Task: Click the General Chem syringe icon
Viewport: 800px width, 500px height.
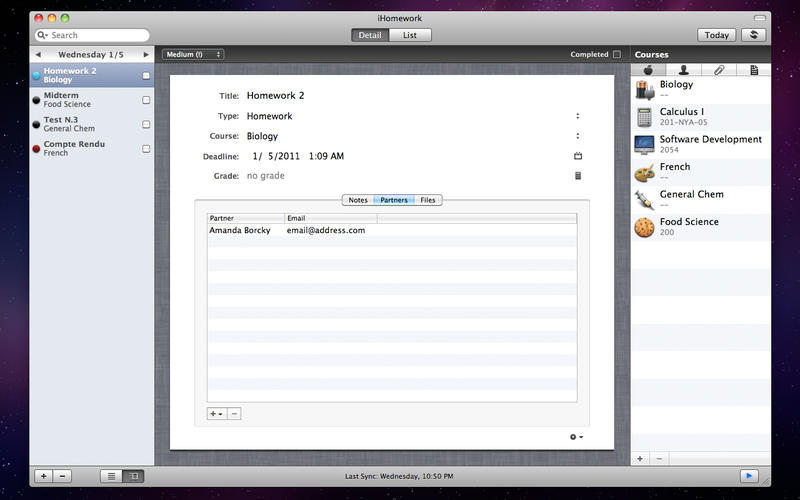Action: [x=644, y=199]
